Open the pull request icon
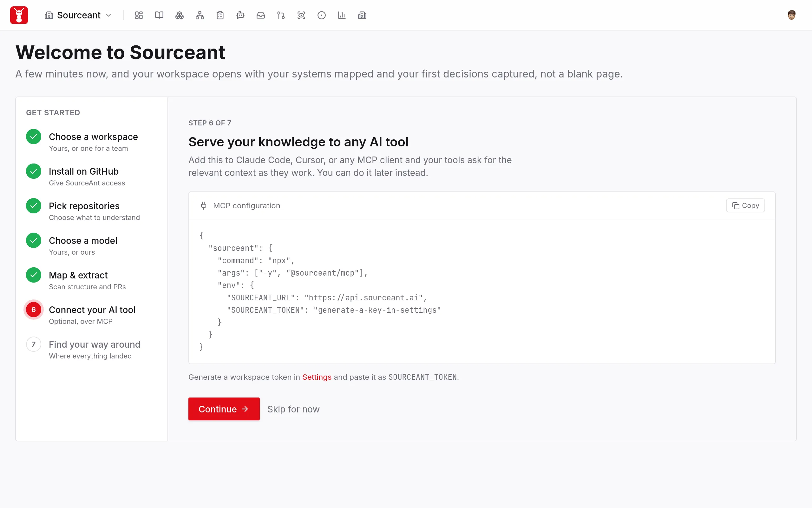Screen dimensions: 812x508 [x=281, y=15]
